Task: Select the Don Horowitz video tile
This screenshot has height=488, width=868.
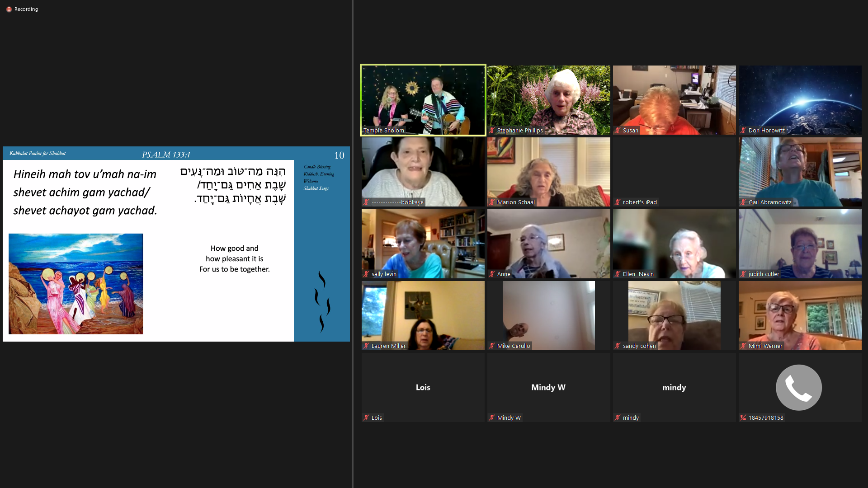Action: 799,99
